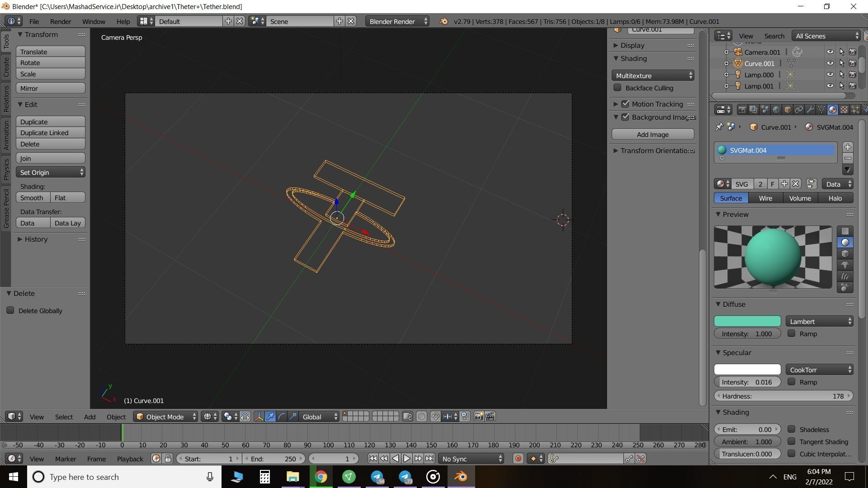Select the cube preview type icon
Viewport: 868px width, 488px height.
tap(844, 254)
